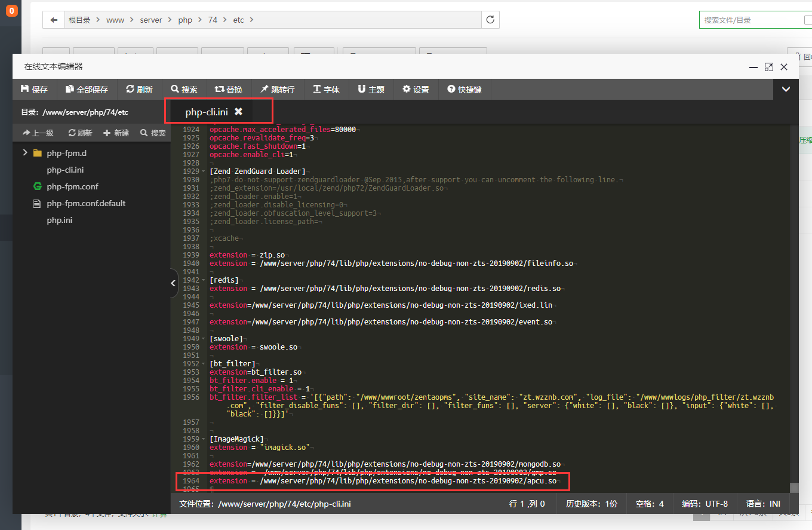
Task: Change spaces setting (空格: 4) in status bar
Action: tap(650, 504)
